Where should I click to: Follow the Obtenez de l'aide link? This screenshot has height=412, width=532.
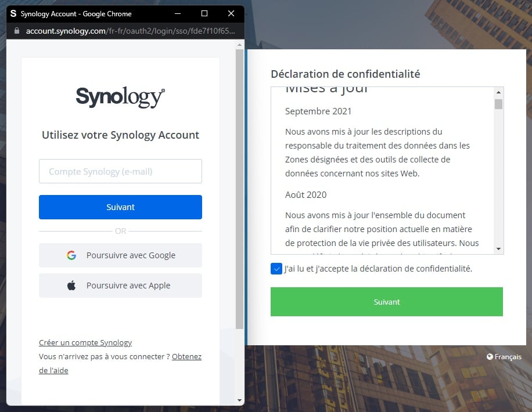tap(186, 356)
